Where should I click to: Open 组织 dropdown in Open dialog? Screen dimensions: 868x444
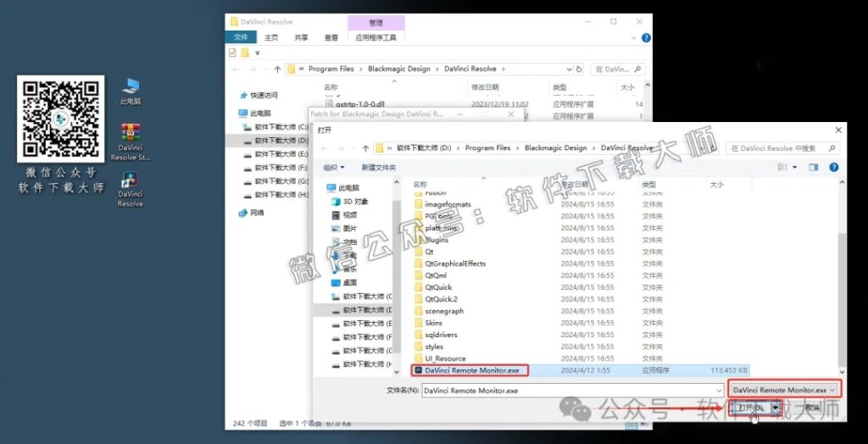[x=334, y=167]
